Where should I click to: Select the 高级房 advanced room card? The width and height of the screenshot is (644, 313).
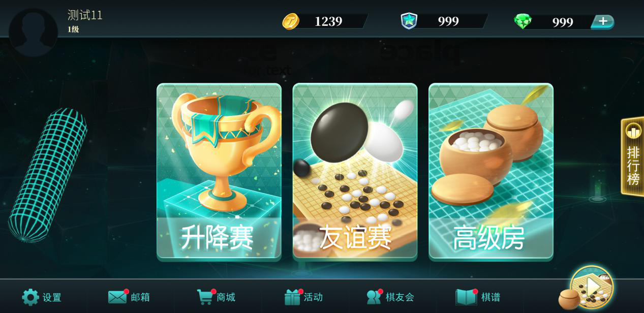tap(491, 171)
